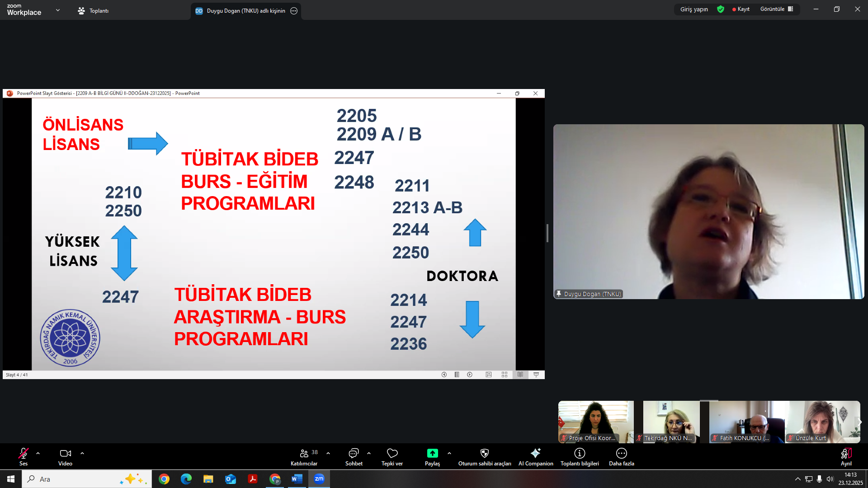Screen dimensions: 868x488
Task: Expand video options arrow next to Video
Action: coord(82,453)
